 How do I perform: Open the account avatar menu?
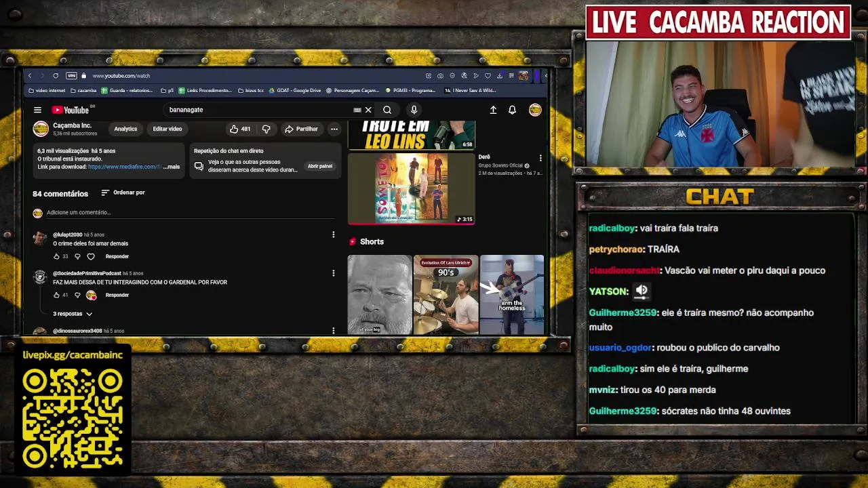pos(535,110)
